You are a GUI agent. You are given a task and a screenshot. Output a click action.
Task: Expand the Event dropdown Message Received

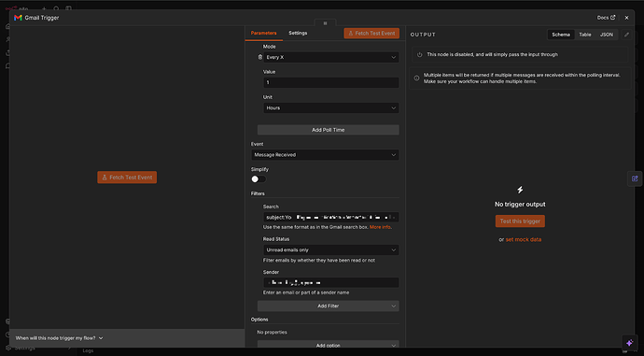(x=325, y=154)
